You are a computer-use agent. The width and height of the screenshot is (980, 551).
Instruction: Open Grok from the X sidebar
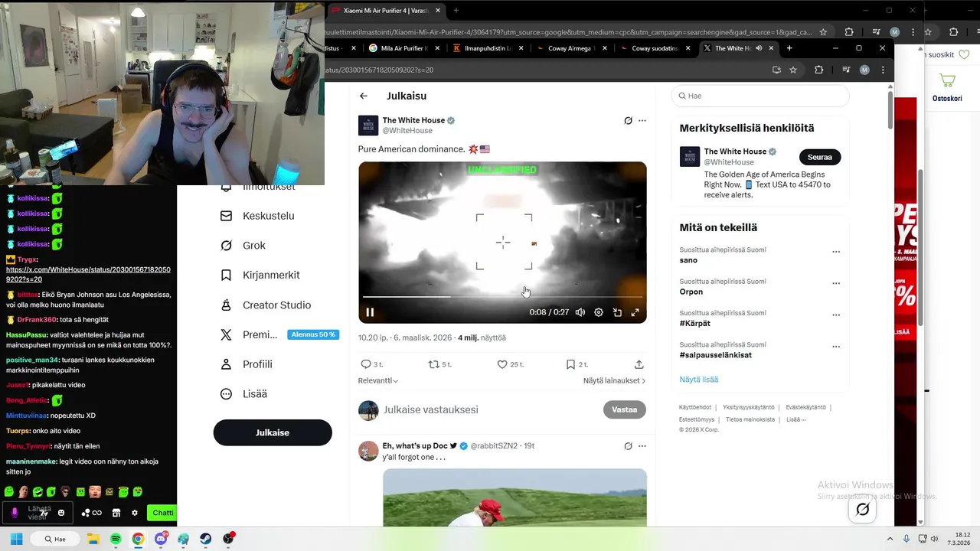[243, 246]
